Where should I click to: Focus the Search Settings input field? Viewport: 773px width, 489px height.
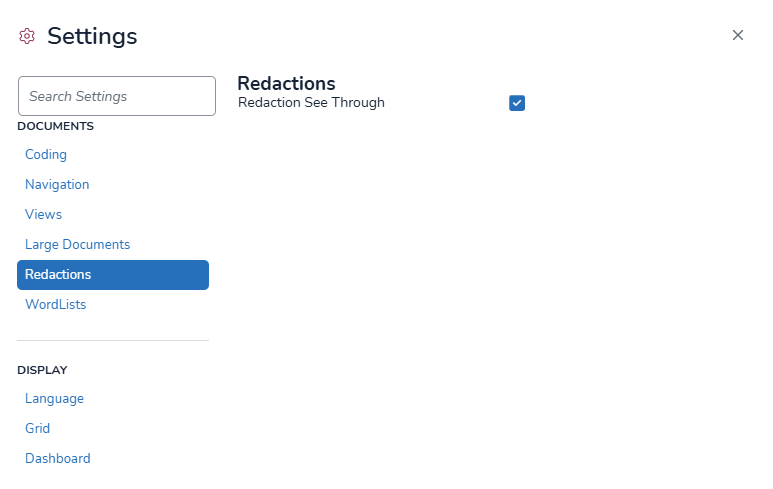(117, 96)
